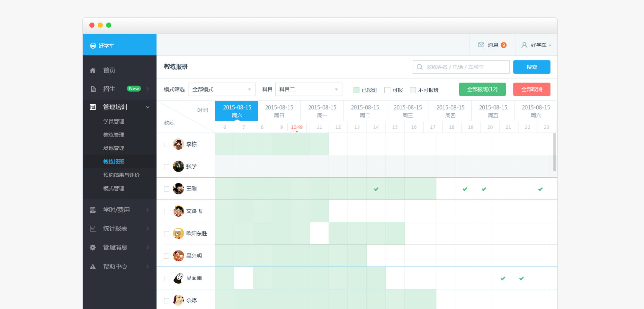The width and height of the screenshot is (644, 309).
Task: Open the 全部模式 mode filter dropdown
Action: pos(222,89)
